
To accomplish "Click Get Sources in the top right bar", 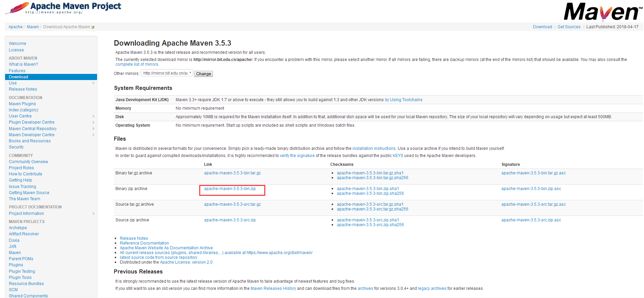I will [x=569, y=27].
